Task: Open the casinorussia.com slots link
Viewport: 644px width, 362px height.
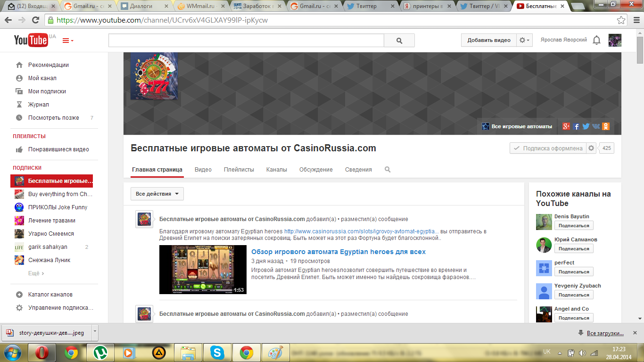Action: click(361, 231)
